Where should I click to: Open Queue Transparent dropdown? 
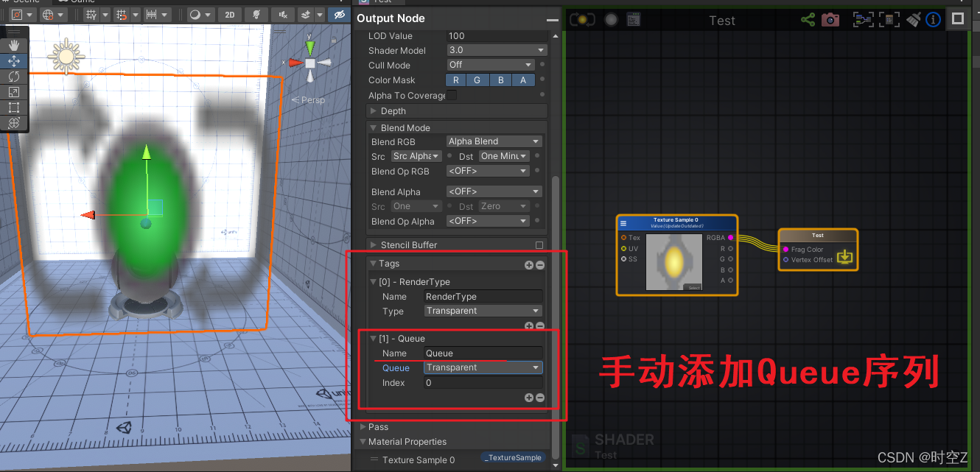[483, 367]
